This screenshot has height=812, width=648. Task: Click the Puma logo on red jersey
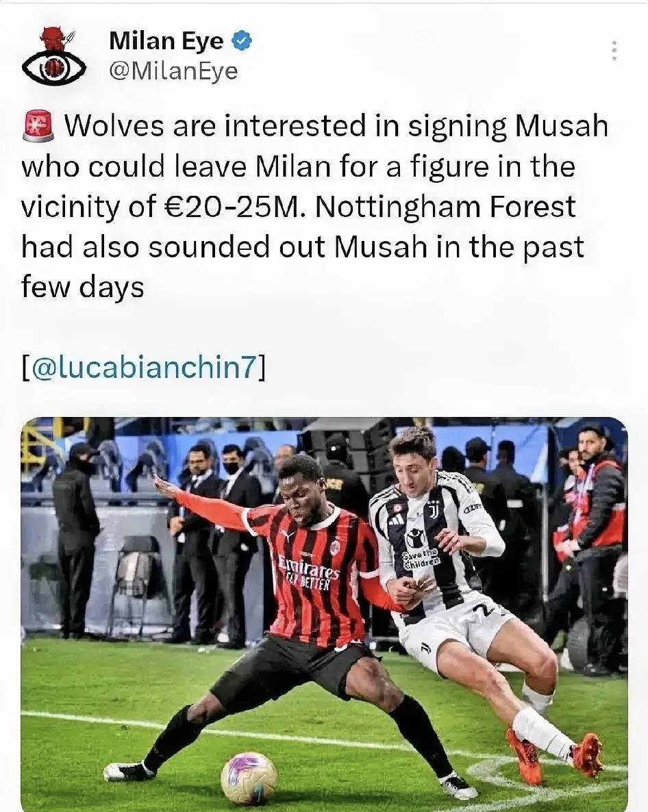tap(288, 535)
